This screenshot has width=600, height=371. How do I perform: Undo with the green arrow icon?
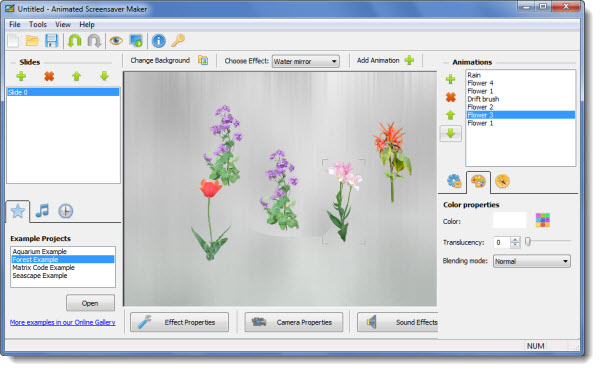75,41
